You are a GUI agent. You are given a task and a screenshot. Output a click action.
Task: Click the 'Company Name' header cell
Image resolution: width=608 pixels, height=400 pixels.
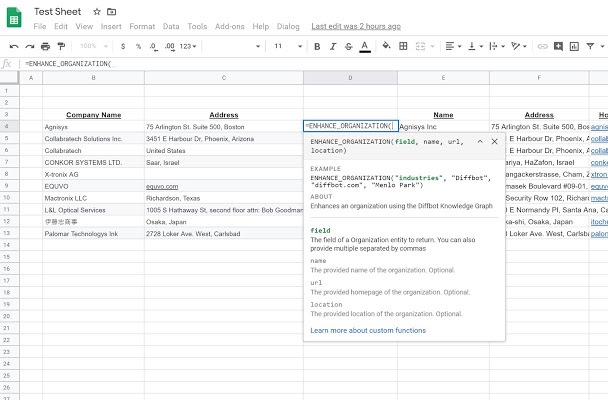click(x=93, y=115)
